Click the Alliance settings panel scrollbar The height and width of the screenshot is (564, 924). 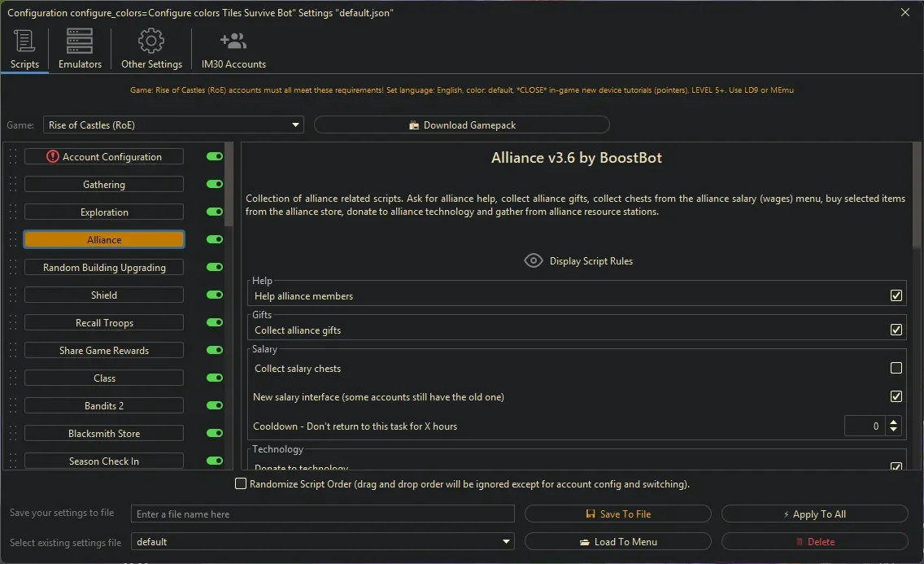click(917, 195)
